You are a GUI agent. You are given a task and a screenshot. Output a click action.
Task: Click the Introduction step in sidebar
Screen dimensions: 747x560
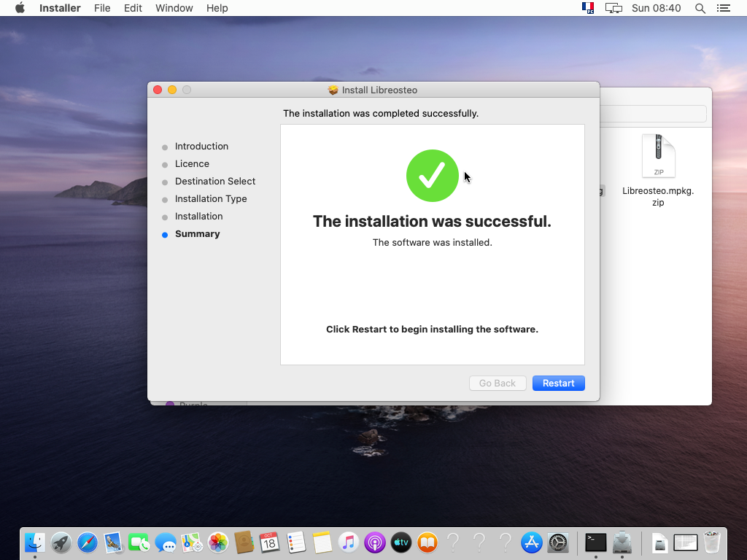(x=201, y=146)
